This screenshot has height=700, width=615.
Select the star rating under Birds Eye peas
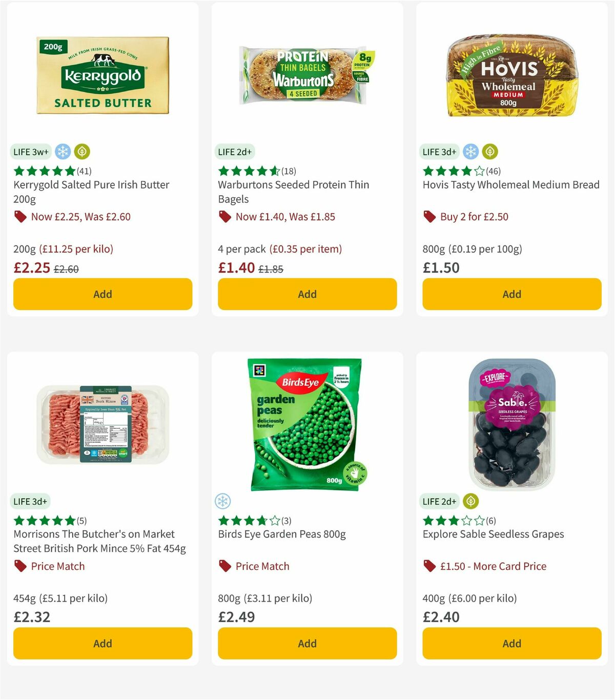click(x=248, y=521)
